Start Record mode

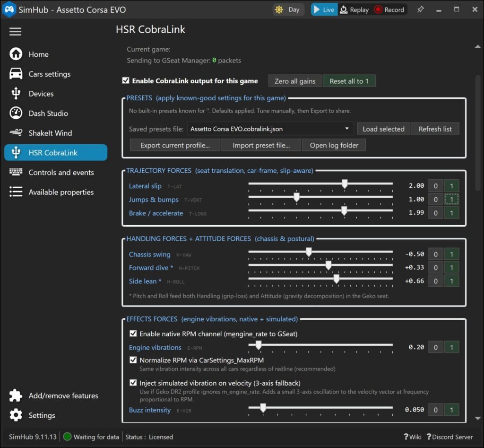389,9
